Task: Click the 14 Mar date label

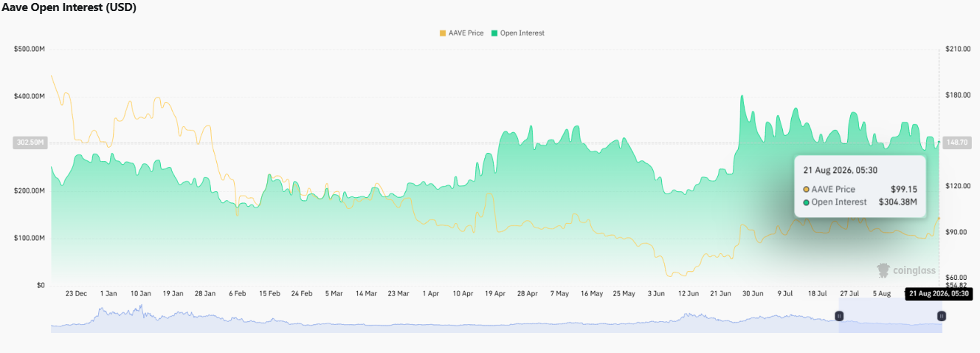Action: [x=366, y=293]
